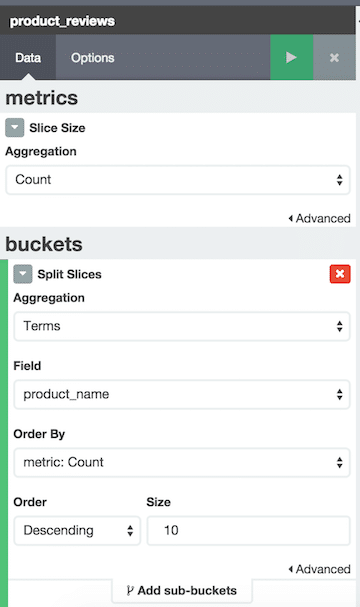Click the branch icon on Add sub-buckets
The width and height of the screenshot is (360, 607).
pyautogui.click(x=130, y=591)
